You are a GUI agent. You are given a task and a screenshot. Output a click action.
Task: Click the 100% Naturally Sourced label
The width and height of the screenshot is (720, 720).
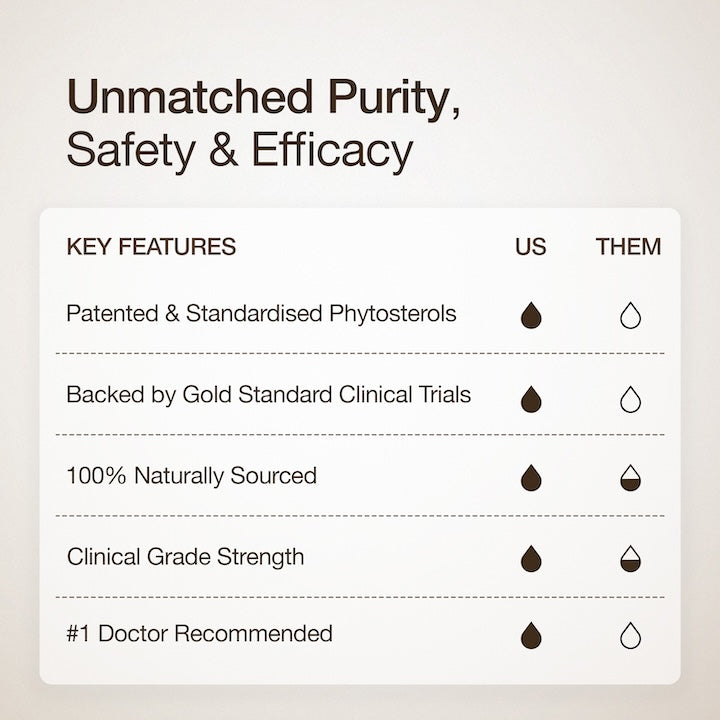click(191, 476)
